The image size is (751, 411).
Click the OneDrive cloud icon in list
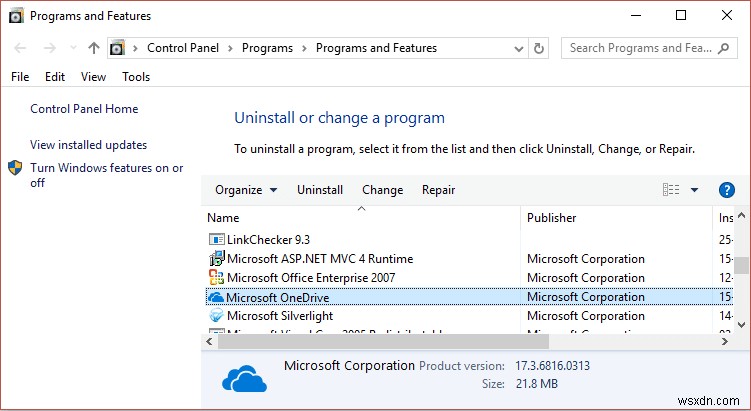coord(216,297)
